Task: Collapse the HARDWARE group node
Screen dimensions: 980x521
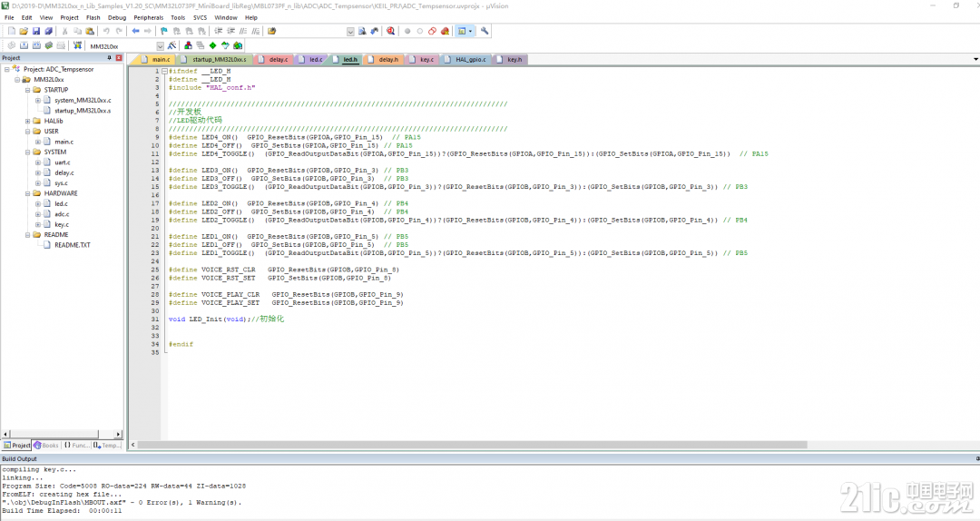Action: 27,194
